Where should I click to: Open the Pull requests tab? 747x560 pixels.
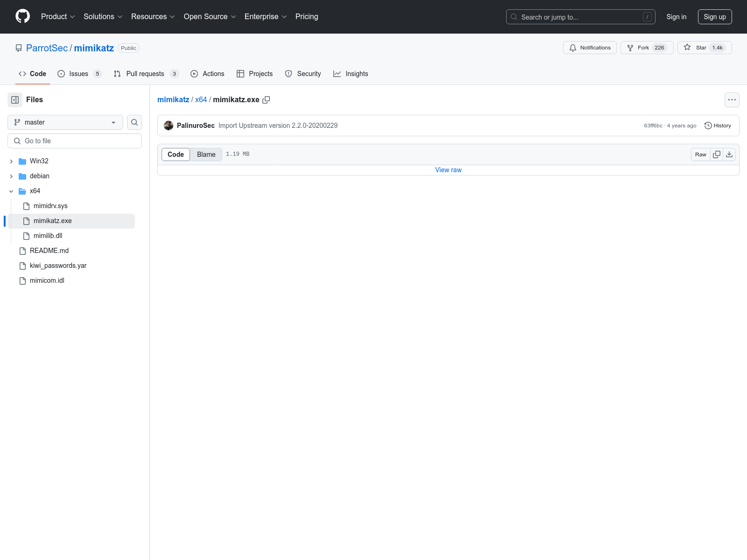(146, 74)
